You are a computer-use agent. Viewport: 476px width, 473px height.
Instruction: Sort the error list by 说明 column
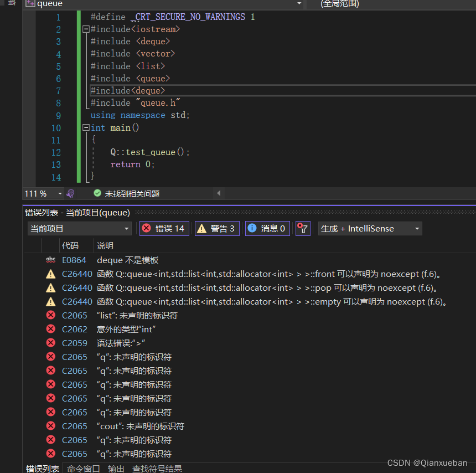tap(105, 245)
